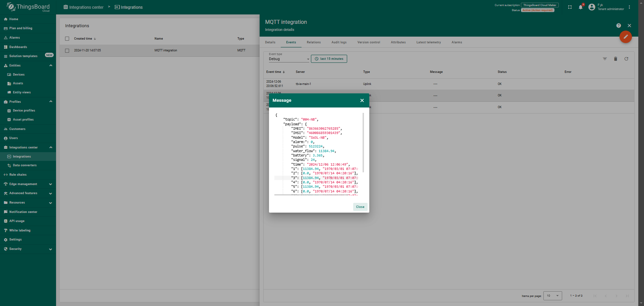Open user menu three-dots icon
The height and width of the screenshot is (306, 644).
[x=629, y=7]
